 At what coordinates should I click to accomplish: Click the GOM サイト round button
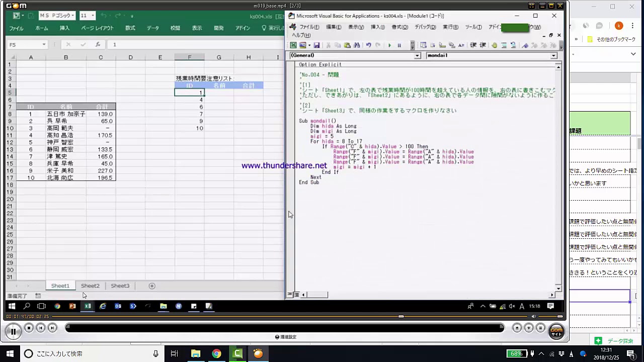[x=556, y=331]
